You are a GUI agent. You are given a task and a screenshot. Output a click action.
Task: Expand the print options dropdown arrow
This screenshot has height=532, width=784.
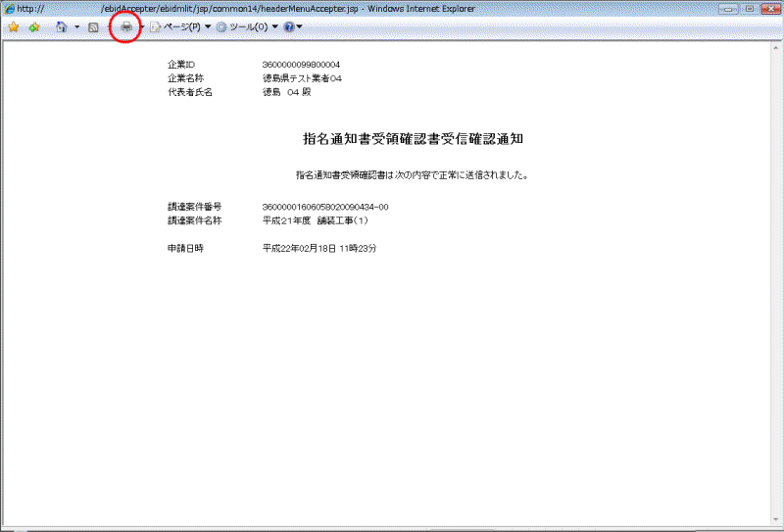pyautogui.click(x=142, y=26)
